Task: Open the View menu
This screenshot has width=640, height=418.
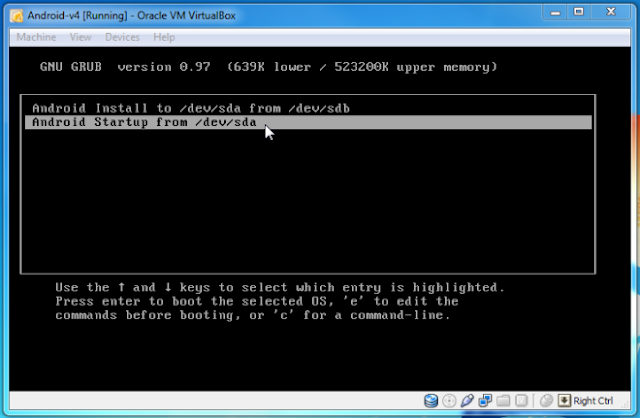Action: pos(80,37)
